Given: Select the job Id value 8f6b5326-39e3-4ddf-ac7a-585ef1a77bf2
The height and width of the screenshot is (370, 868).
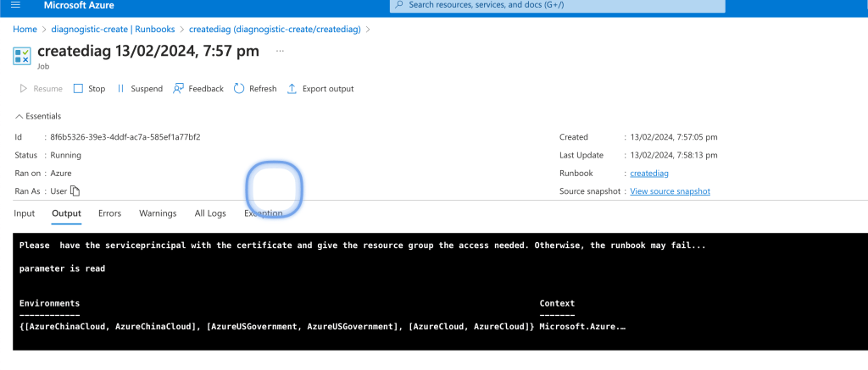Looking at the screenshot, I should (x=125, y=137).
